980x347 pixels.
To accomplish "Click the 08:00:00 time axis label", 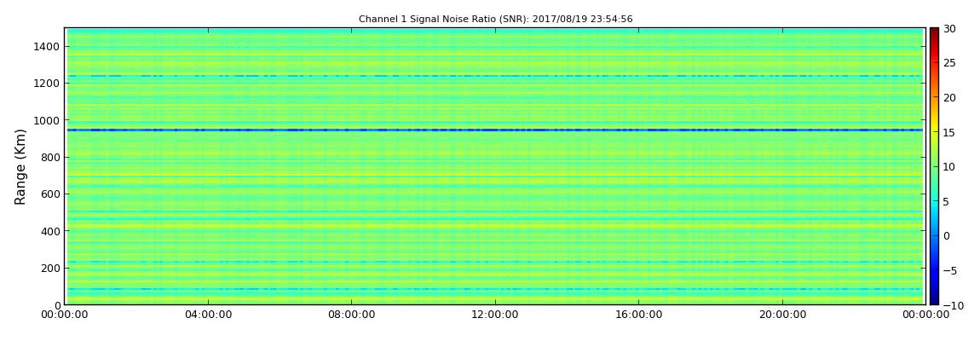I will coord(351,315).
